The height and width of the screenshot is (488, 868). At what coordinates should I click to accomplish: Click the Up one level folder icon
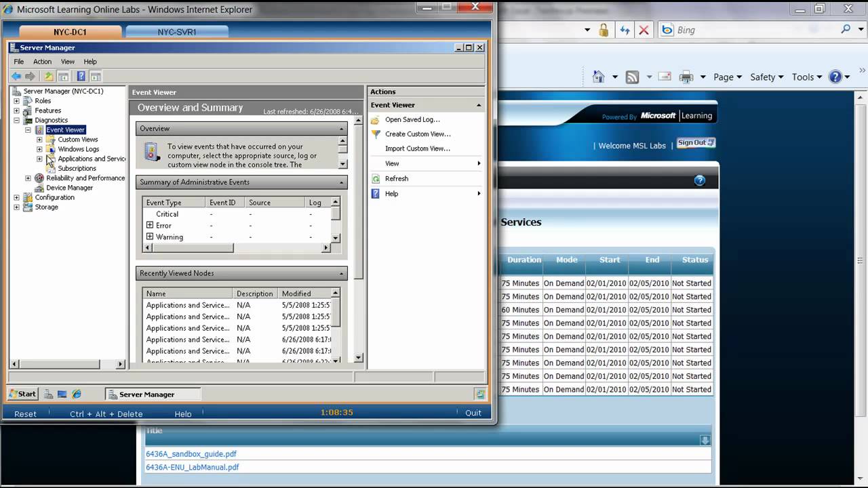click(x=48, y=77)
